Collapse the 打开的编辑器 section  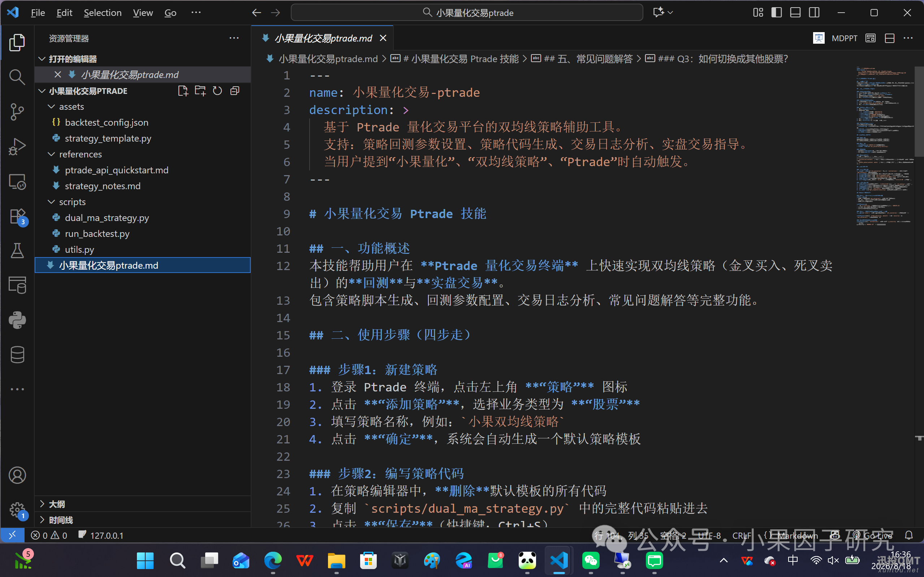(x=143, y=59)
